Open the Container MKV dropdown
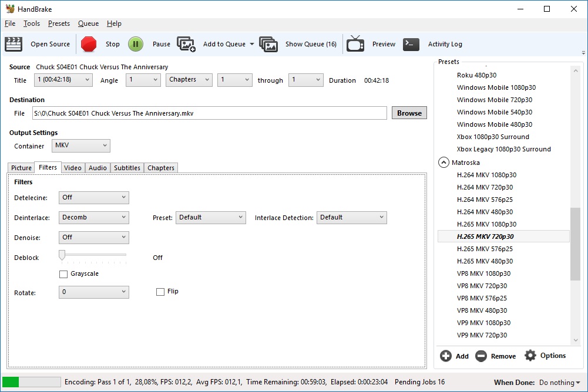 click(x=81, y=146)
